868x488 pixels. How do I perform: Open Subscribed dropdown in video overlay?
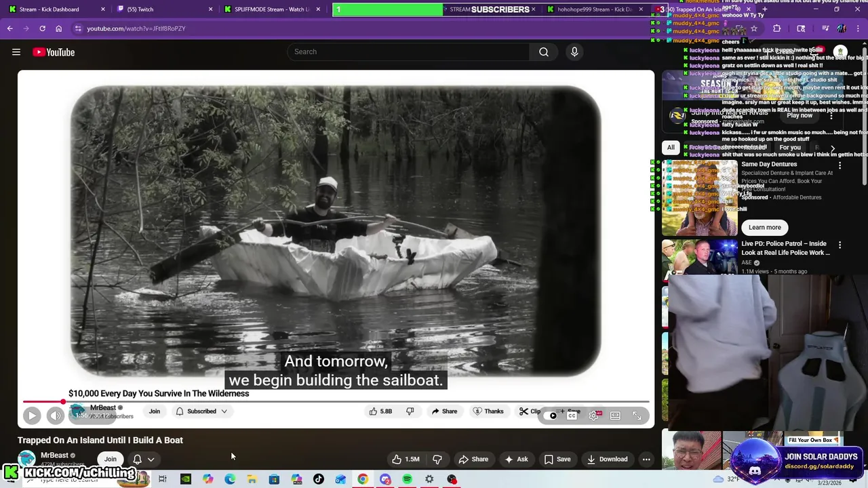pos(201,411)
